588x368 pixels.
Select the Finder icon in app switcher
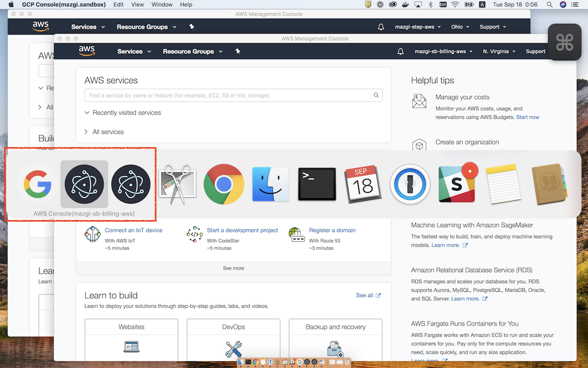(x=270, y=184)
